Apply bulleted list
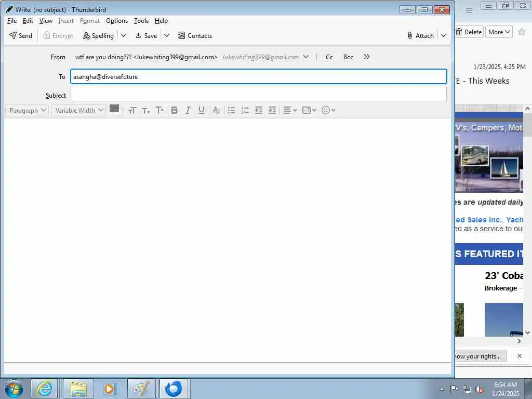 (231, 110)
